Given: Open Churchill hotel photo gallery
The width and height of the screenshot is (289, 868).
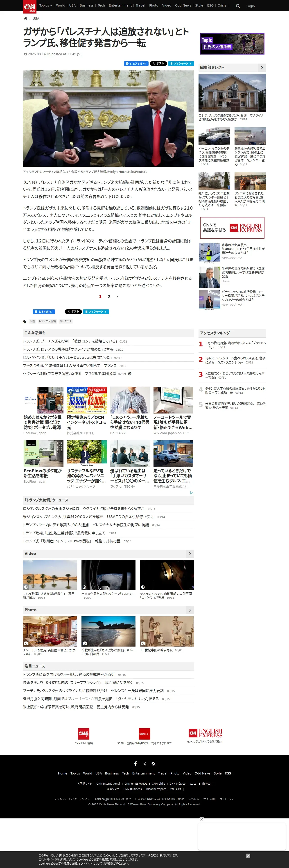Looking at the screenshot, I should coord(50,631).
